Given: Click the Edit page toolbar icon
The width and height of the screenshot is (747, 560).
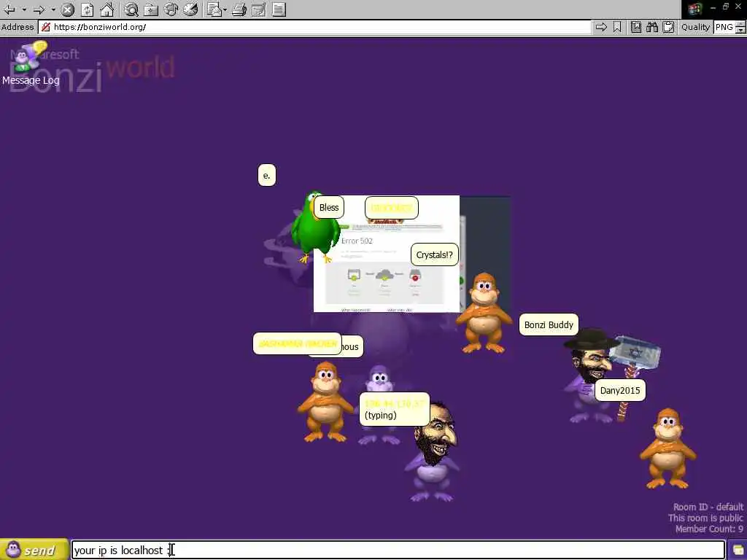Looking at the screenshot, I should (x=259, y=9).
